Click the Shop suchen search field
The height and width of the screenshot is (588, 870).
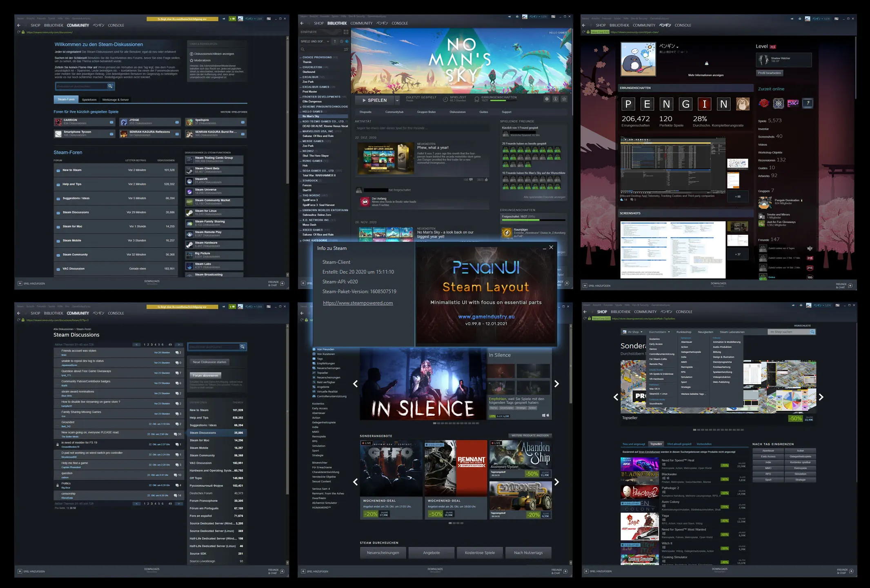788,332
